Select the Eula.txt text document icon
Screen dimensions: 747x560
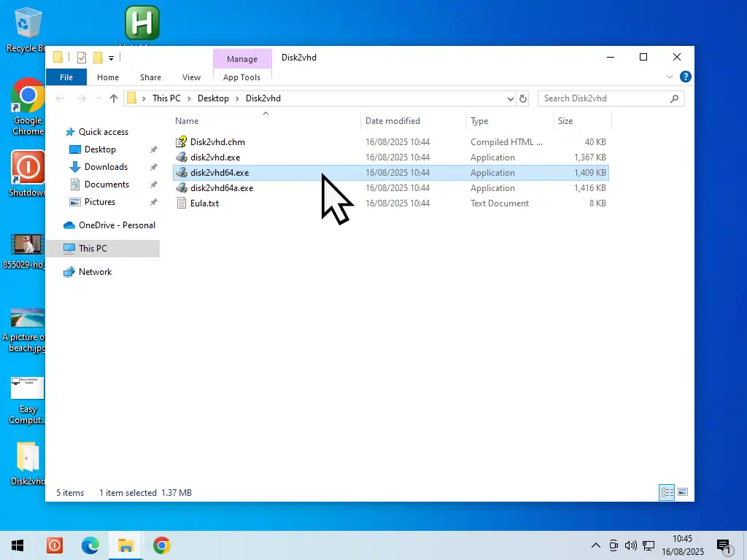pyautogui.click(x=182, y=203)
